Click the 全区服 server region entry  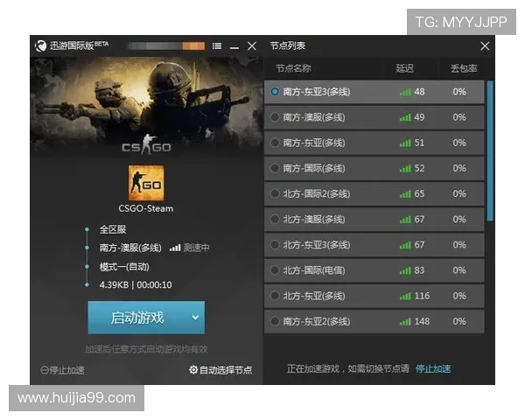(113, 229)
